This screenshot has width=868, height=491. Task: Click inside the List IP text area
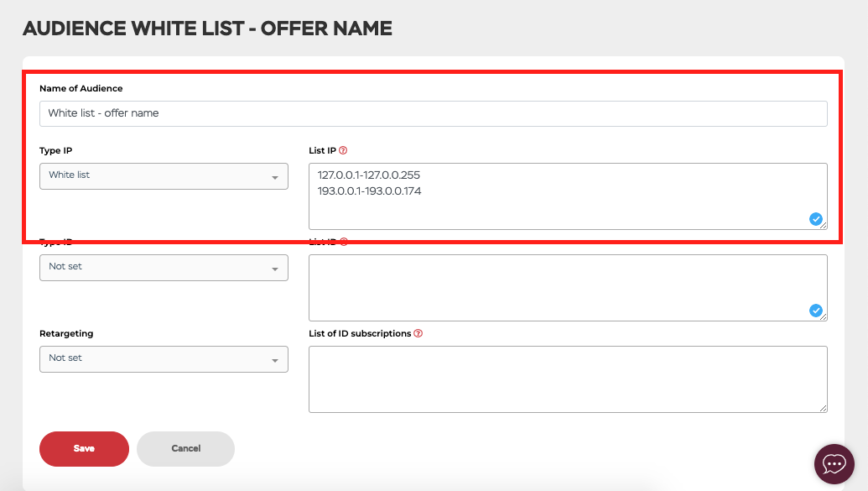coord(568,196)
